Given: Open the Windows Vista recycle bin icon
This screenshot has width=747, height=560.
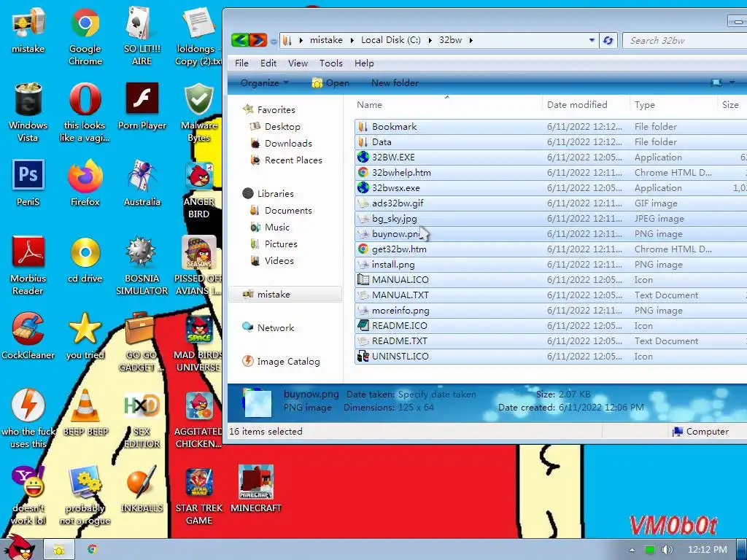Looking at the screenshot, I should tap(28, 112).
